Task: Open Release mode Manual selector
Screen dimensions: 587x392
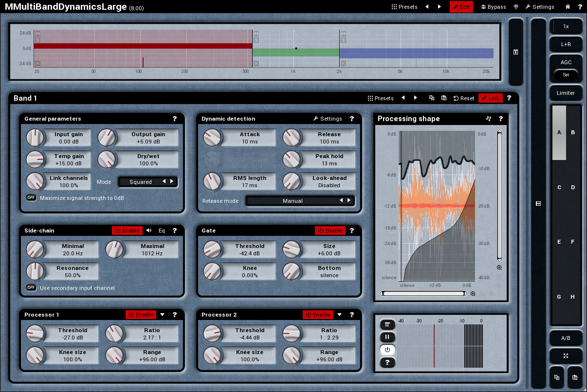Action: (x=300, y=200)
